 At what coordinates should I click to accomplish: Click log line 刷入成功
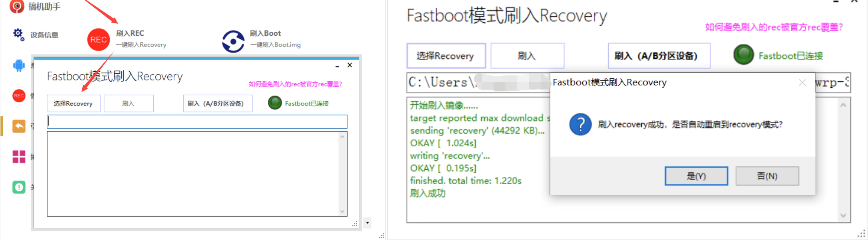[x=428, y=193]
